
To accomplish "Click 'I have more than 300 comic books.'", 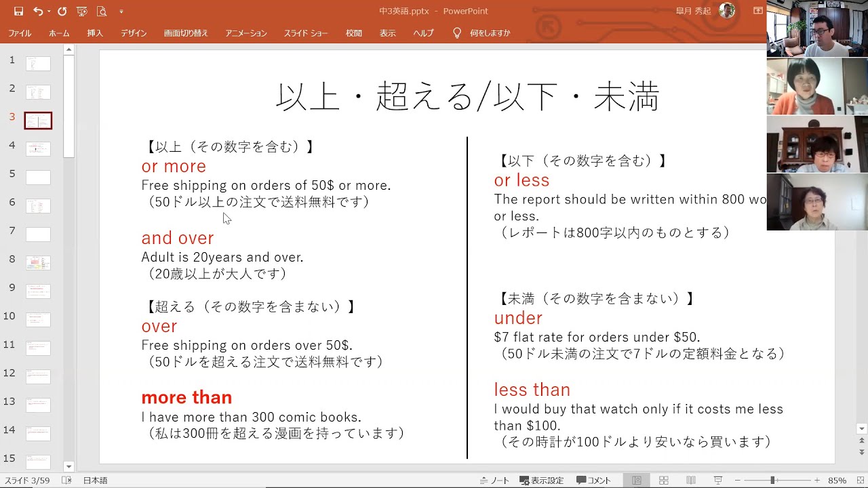I will (251, 418).
